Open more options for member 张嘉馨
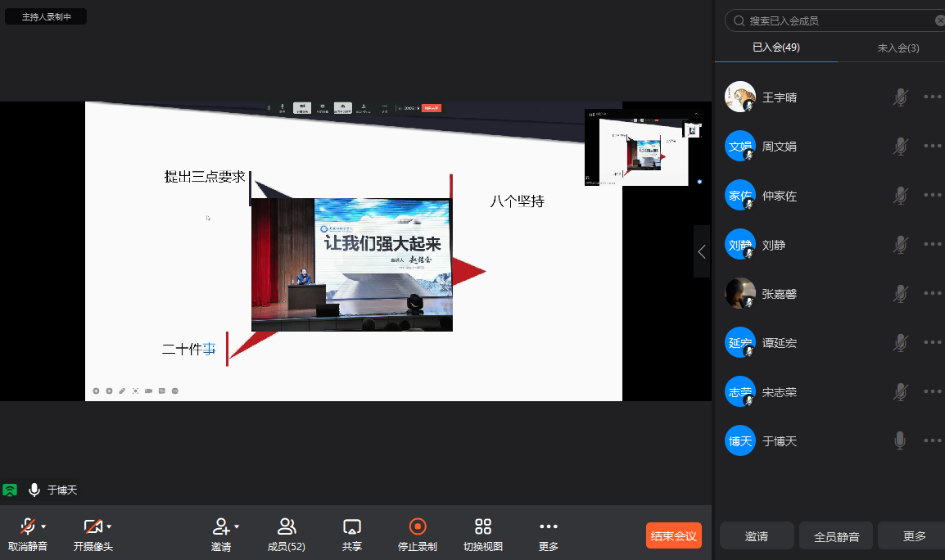Screen dimensions: 945x560 pos(932,293)
